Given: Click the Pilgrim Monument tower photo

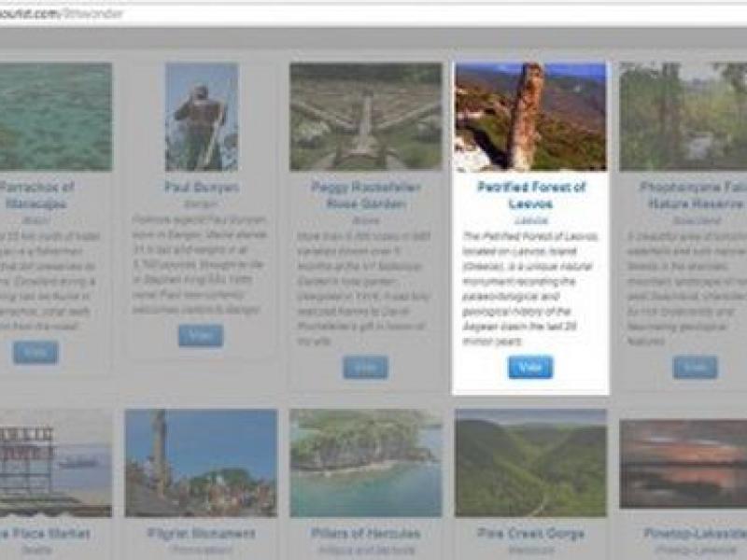Looking at the screenshot, I should [201, 463].
